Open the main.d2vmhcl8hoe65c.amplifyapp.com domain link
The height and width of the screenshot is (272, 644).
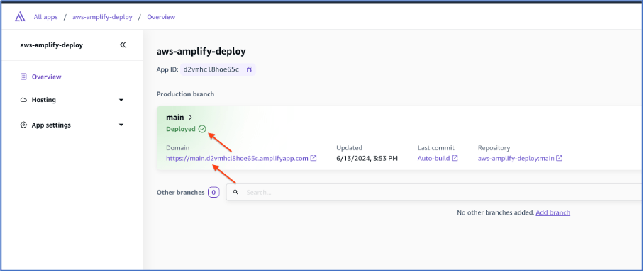click(x=237, y=159)
